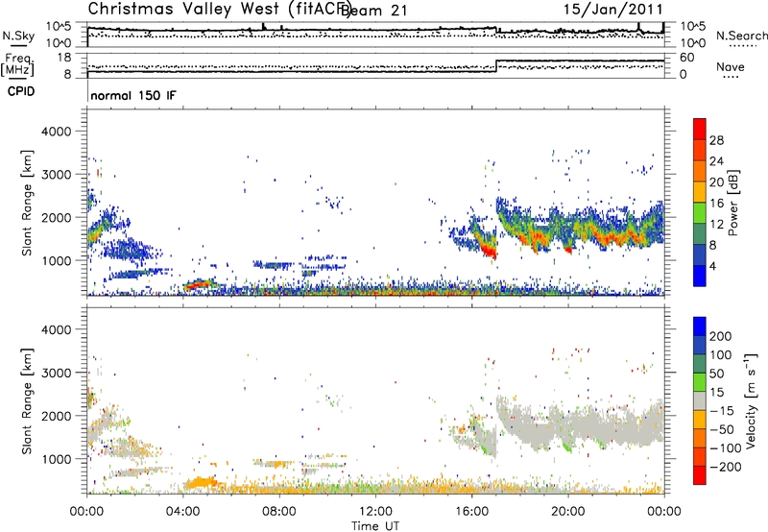Image resolution: width=768 pixels, height=532 pixels.
Task: Click "Slant Range [km]" label of power panel
Action: (27, 203)
